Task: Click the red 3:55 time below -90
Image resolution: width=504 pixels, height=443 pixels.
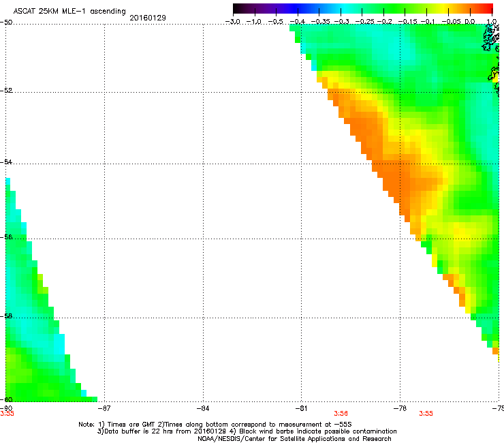Action: [x=7, y=414]
